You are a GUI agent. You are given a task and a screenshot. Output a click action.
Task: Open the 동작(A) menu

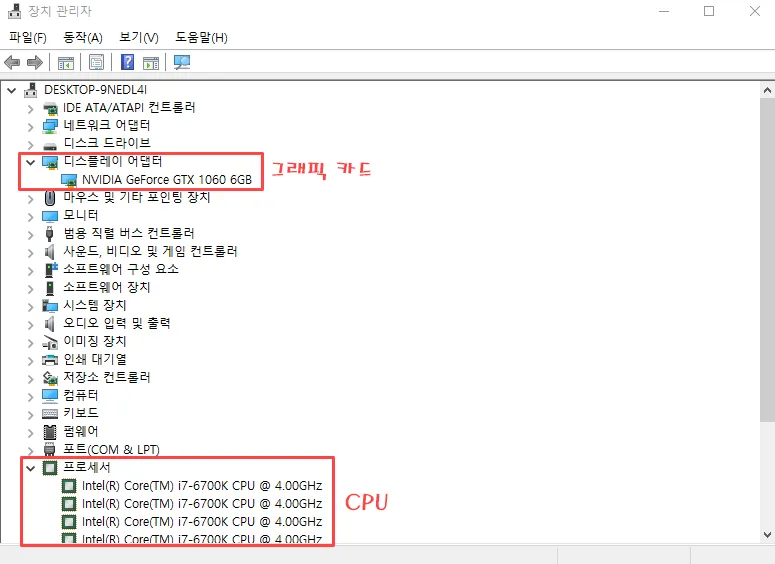click(83, 38)
